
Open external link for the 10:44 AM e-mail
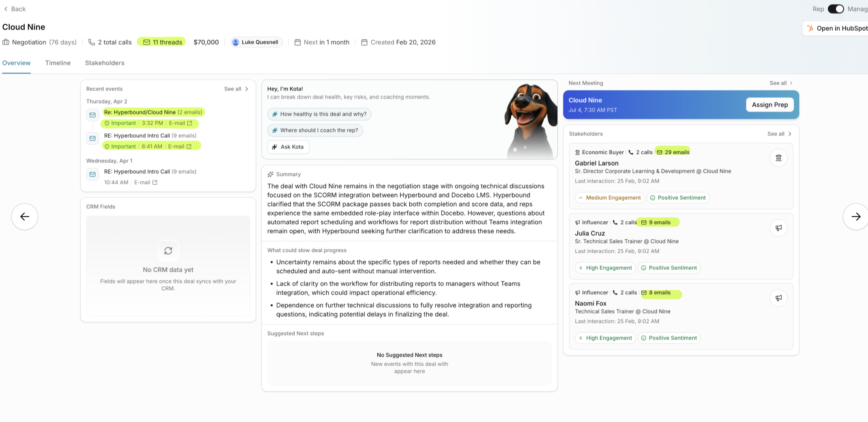pyautogui.click(x=155, y=183)
